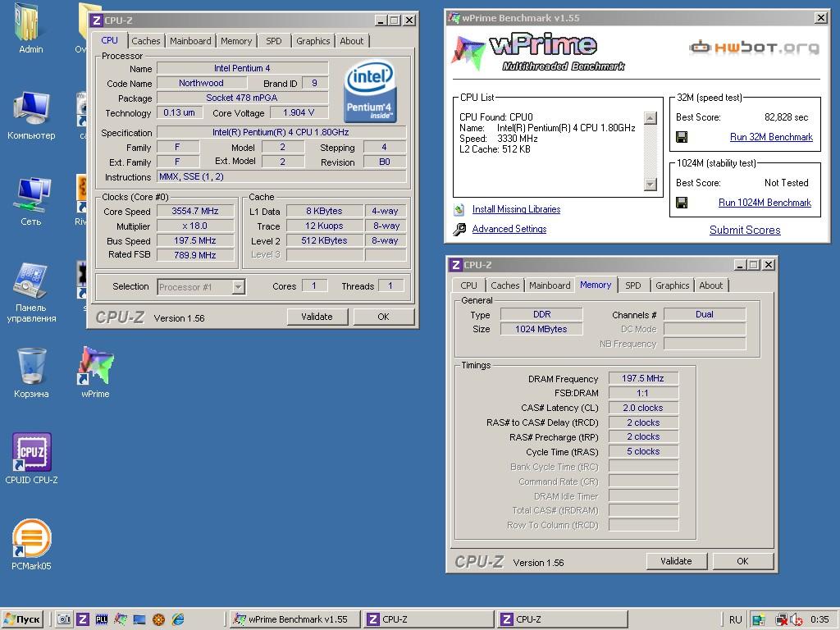Click Validate in the Memory CPU-Z window
This screenshot has height=630, width=840.
point(676,561)
